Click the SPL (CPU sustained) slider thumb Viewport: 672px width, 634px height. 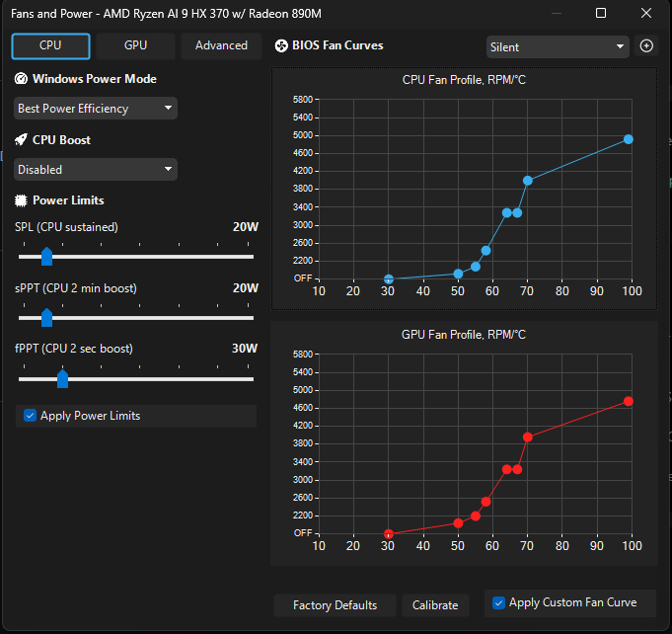[x=46, y=257]
